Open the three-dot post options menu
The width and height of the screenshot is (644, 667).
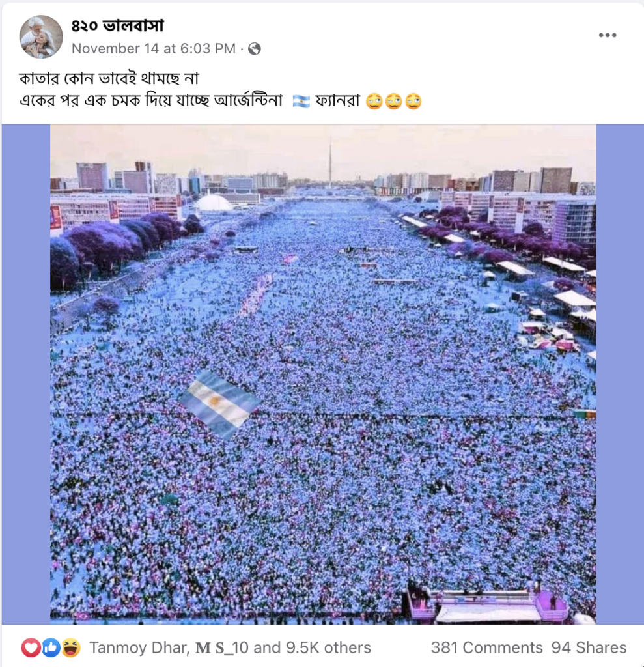coord(608,35)
